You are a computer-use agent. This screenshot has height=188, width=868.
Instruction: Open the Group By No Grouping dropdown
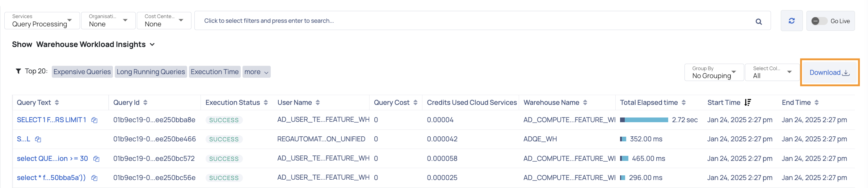[714, 72]
